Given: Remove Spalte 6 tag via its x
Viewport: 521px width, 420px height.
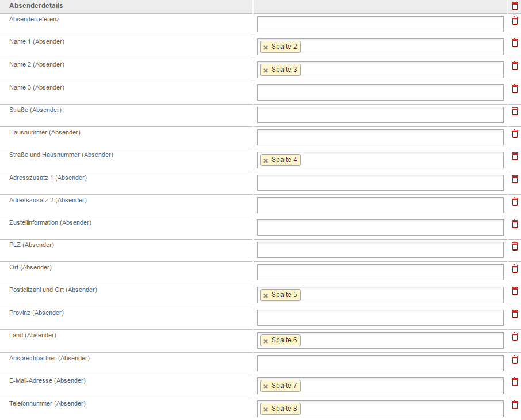Looking at the screenshot, I should (x=266, y=341).
